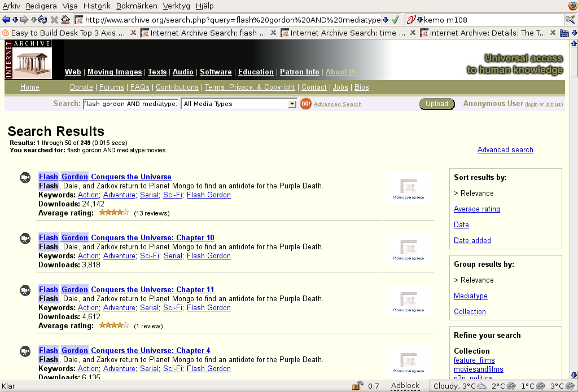The image size is (578, 392).
Task: Click the Internet Archive logo
Action: click(x=28, y=59)
